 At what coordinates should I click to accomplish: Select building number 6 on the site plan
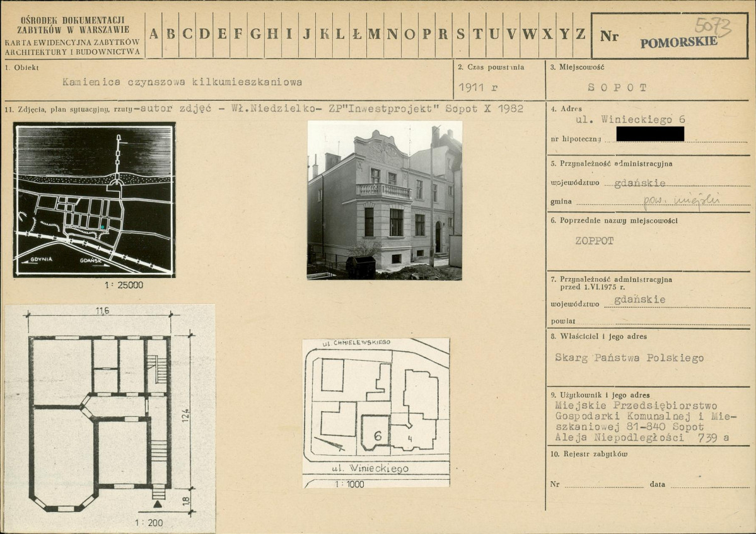pyautogui.click(x=377, y=435)
